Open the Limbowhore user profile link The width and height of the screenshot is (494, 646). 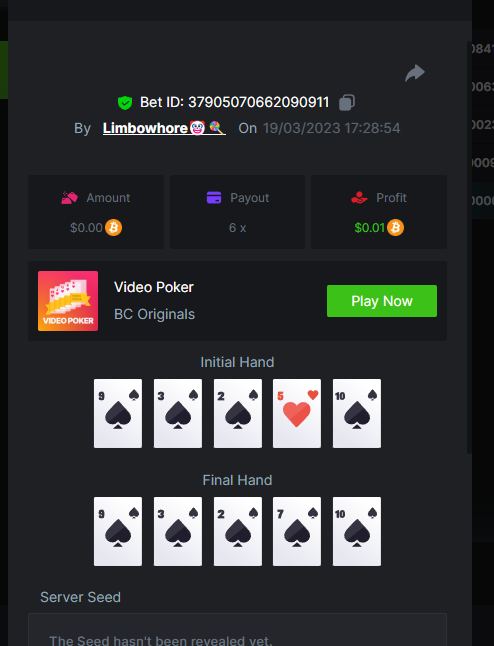(164, 128)
